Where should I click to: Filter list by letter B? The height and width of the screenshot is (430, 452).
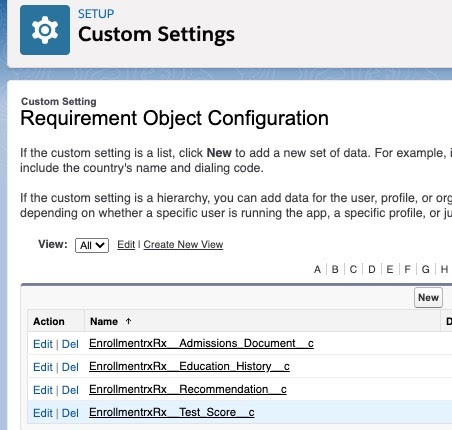tap(335, 269)
